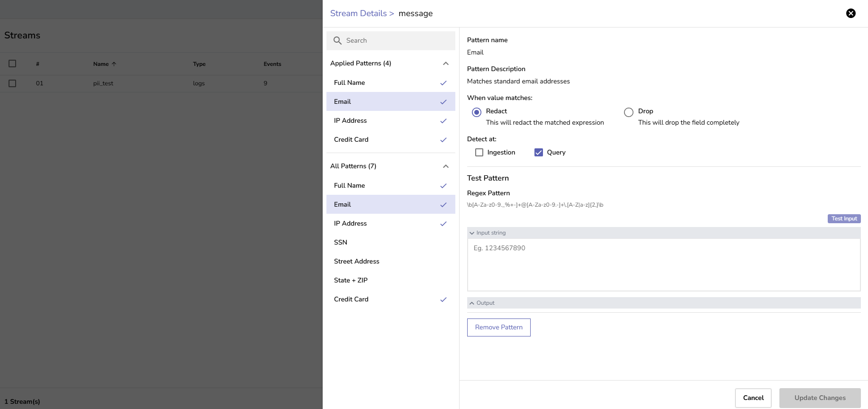The image size is (868, 409).
Task: Click the sort arrow beside Name column
Action: (114, 64)
